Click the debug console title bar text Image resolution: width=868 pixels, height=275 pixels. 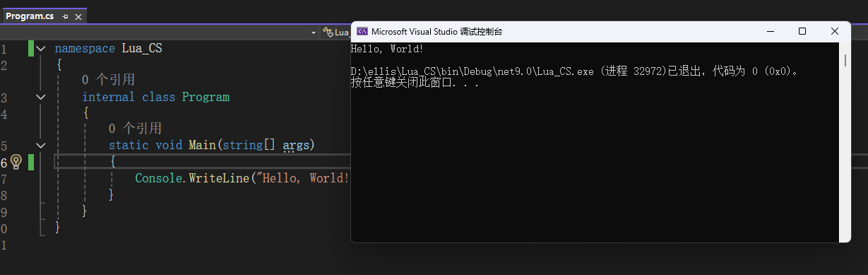pos(437,31)
